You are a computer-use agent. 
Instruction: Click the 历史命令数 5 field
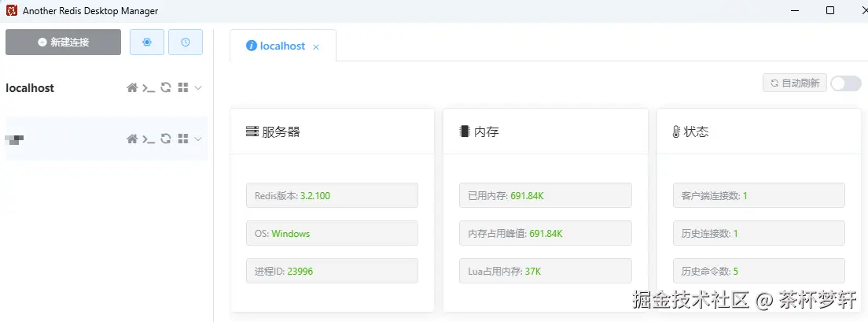tap(759, 271)
